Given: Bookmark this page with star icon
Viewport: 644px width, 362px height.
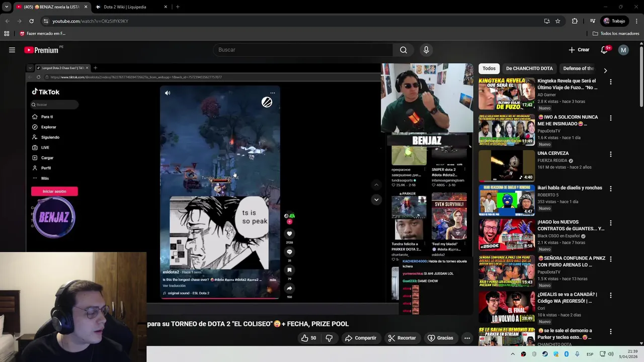Looking at the screenshot, I should click(x=558, y=21).
